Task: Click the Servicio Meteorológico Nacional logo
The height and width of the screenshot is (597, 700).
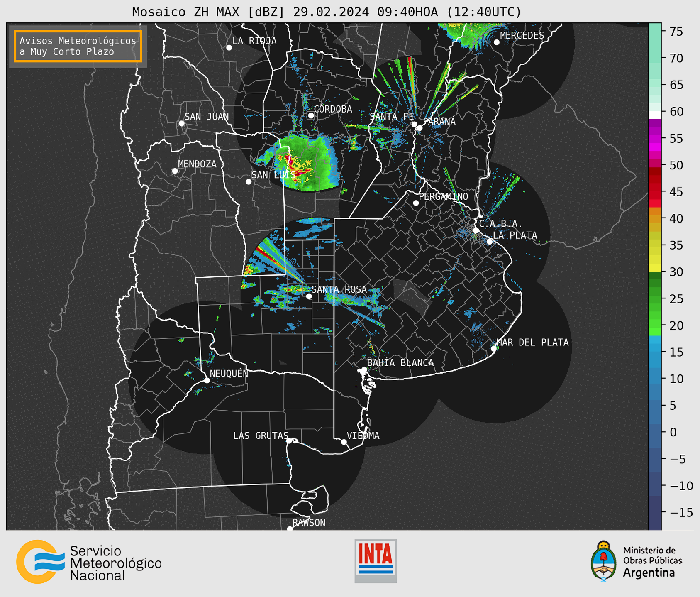Action: [89, 562]
